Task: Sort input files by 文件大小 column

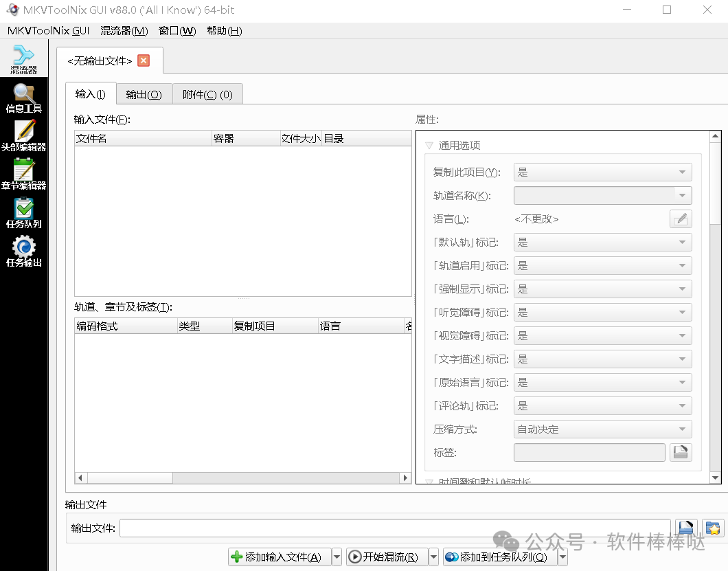Action: click(301, 138)
